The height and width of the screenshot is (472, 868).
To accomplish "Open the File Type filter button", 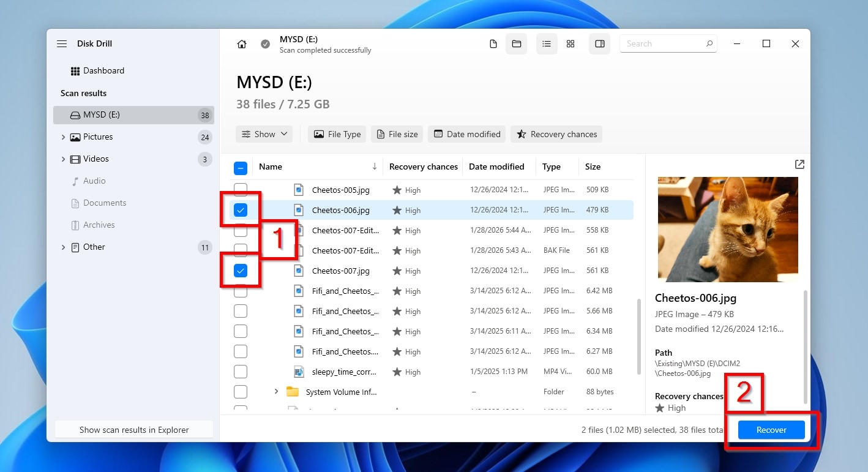I will click(337, 134).
